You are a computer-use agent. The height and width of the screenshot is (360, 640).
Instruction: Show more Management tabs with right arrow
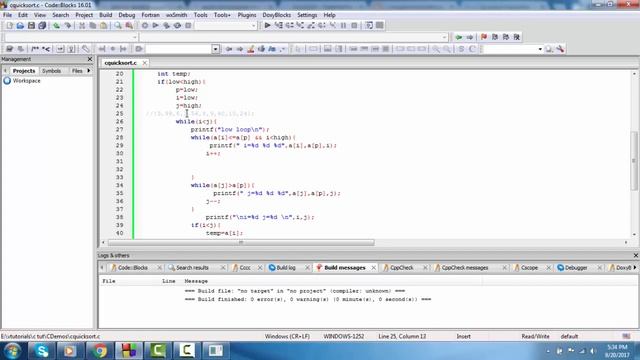(x=89, y=71)
